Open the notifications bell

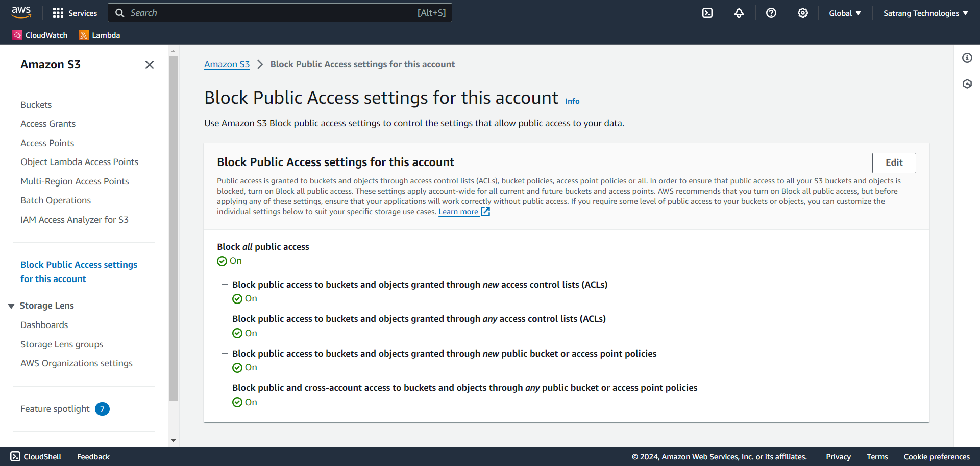[x=739, y=13]
